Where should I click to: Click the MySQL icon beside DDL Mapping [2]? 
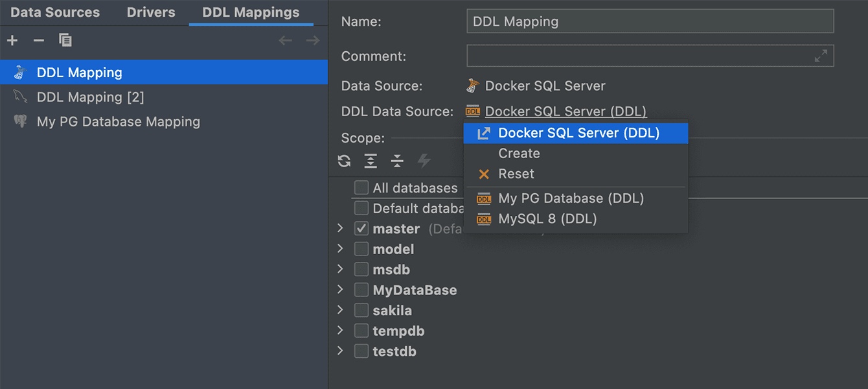pos(21,97)
